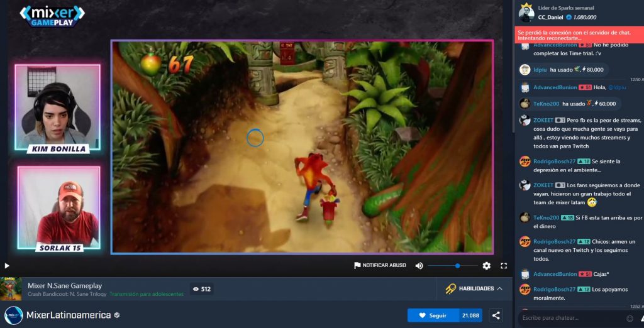
Task: Open CC_Daniel Sparks leader profile
Action: click(551, 17)
